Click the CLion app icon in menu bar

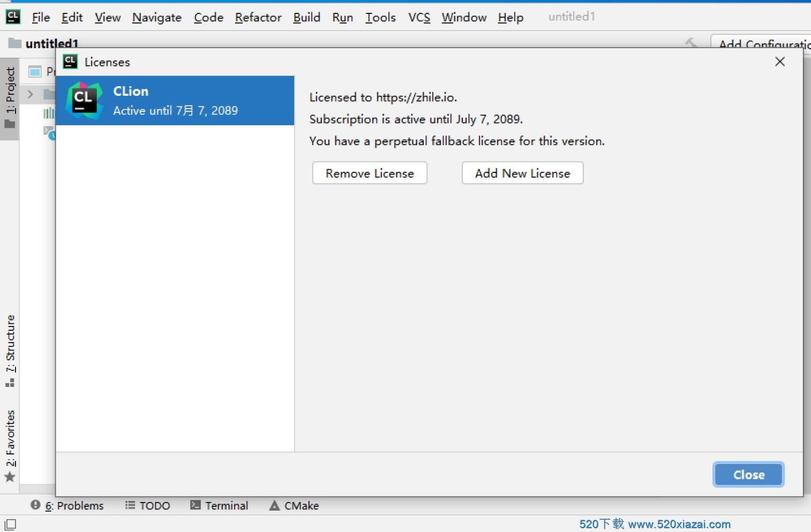coord(13,17)
